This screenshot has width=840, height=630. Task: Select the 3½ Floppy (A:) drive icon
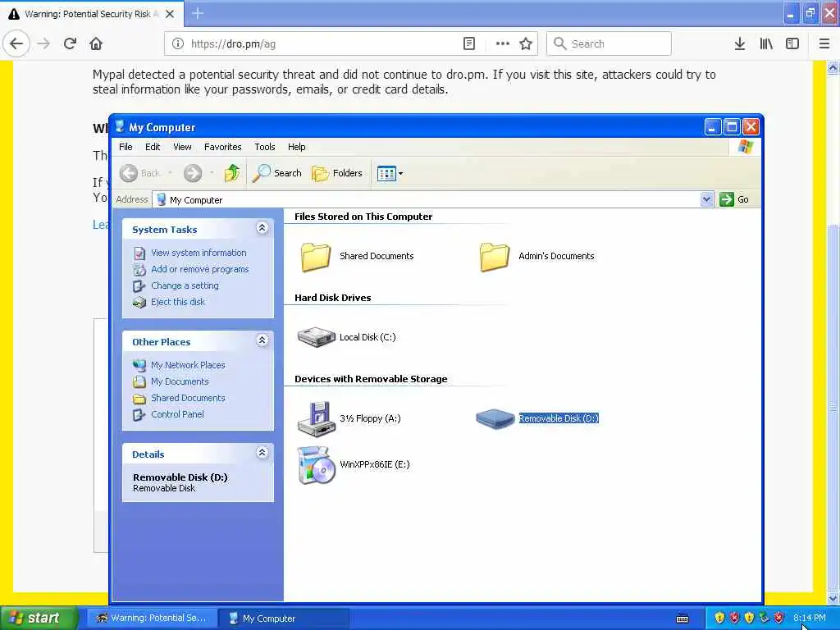[x=316, y=418]
